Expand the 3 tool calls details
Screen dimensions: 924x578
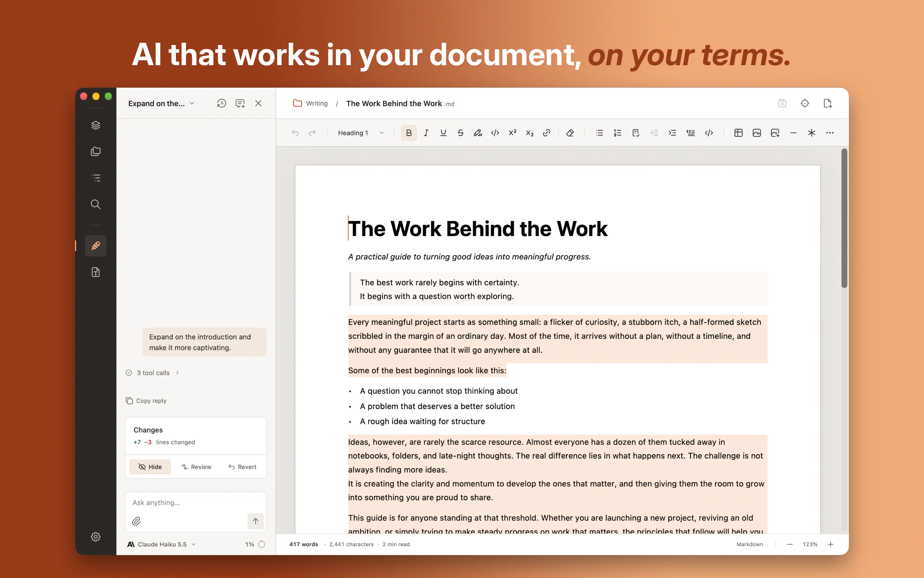pos(153,373)
